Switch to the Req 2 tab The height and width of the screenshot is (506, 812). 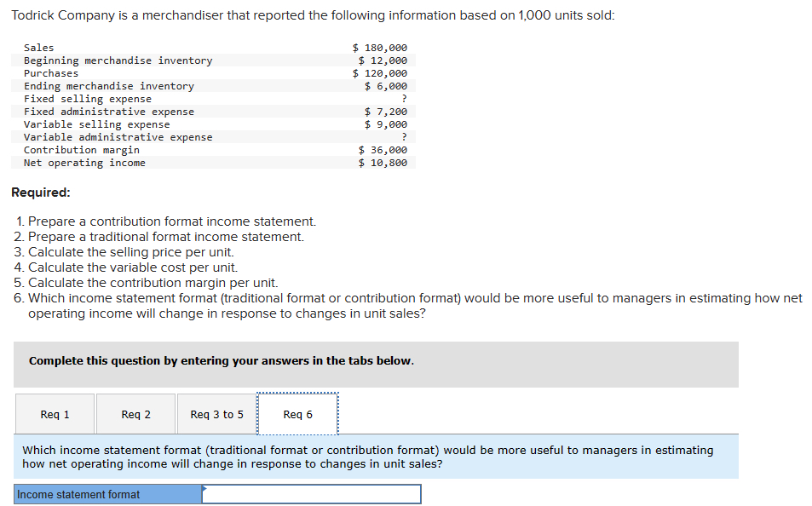[x=135, y=414]
